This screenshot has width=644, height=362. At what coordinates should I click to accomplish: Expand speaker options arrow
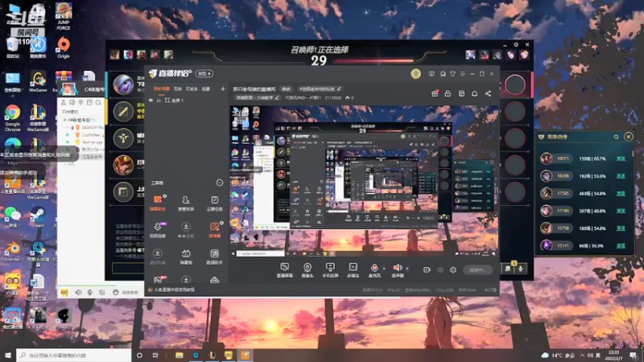click(x=407, y=269)
